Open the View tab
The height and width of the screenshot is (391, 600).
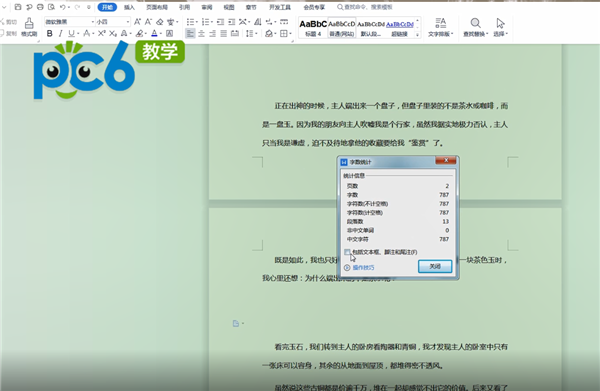(229, 7)
